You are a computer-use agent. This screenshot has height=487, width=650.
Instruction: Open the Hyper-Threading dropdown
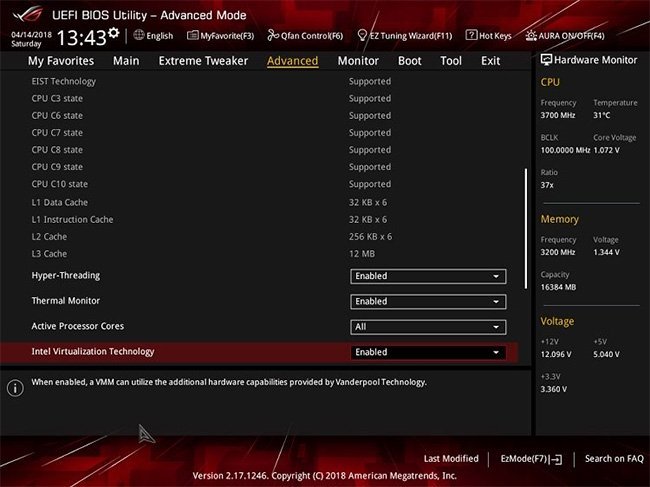(x=428, y=276)
